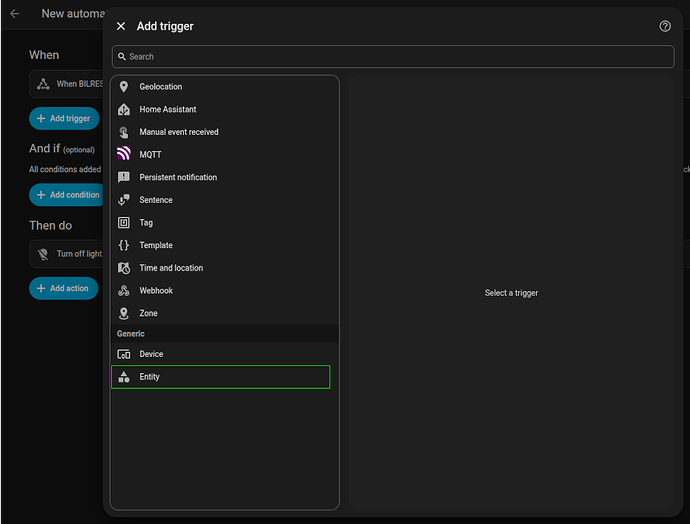Click the Geolocation pin icon
Image resolution: width=690 pixels, height=524 pixels.
click(124, 87)
